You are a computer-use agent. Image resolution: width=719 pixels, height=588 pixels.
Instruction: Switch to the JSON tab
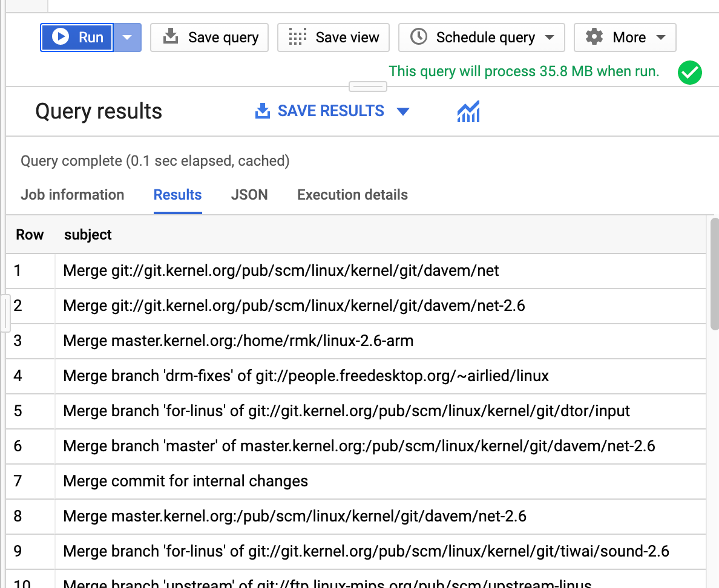249,195
